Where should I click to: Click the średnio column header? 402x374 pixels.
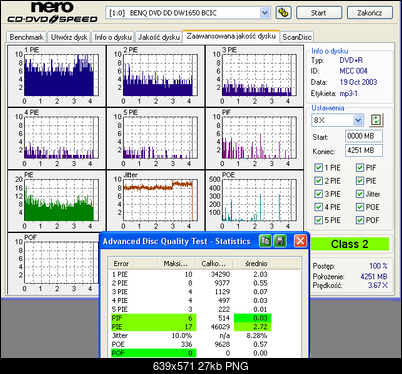(x=252, y=263)
